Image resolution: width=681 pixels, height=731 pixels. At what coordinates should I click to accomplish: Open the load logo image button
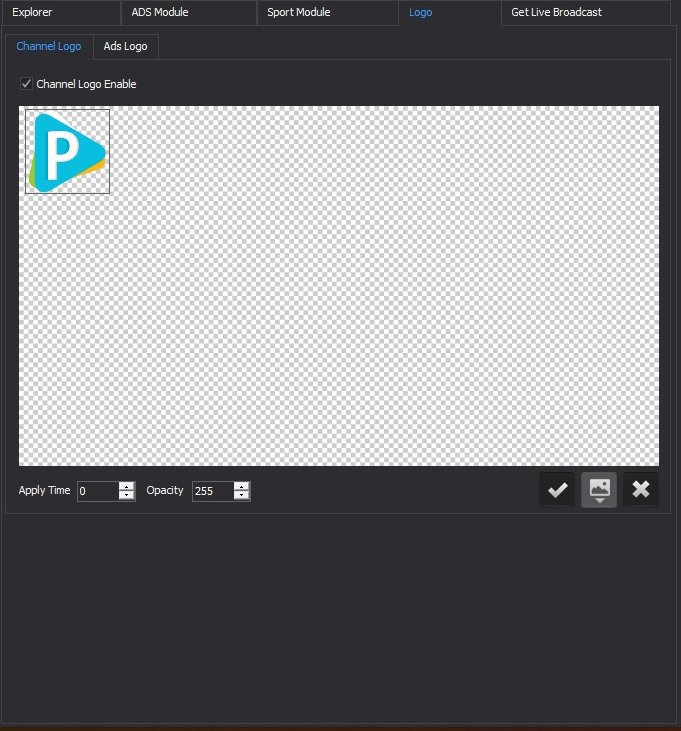point(599,490)
